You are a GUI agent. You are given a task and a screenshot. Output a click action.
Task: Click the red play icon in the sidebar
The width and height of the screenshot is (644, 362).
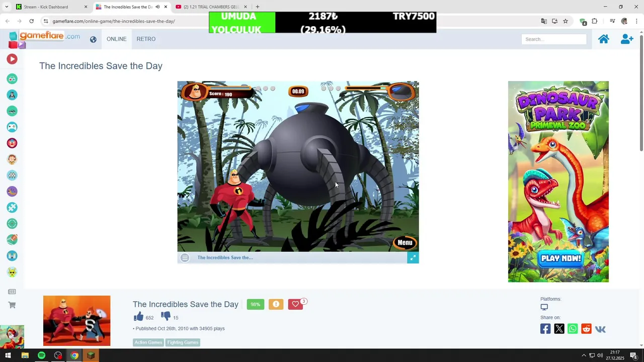click(12, 59)
